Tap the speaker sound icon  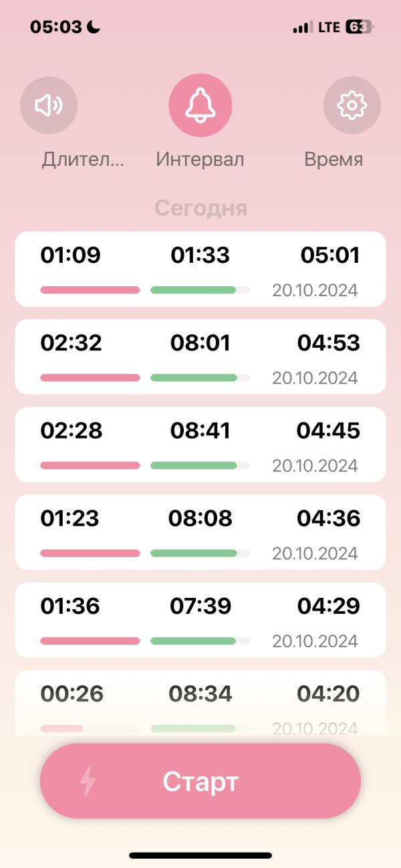(x=49, y=106)
